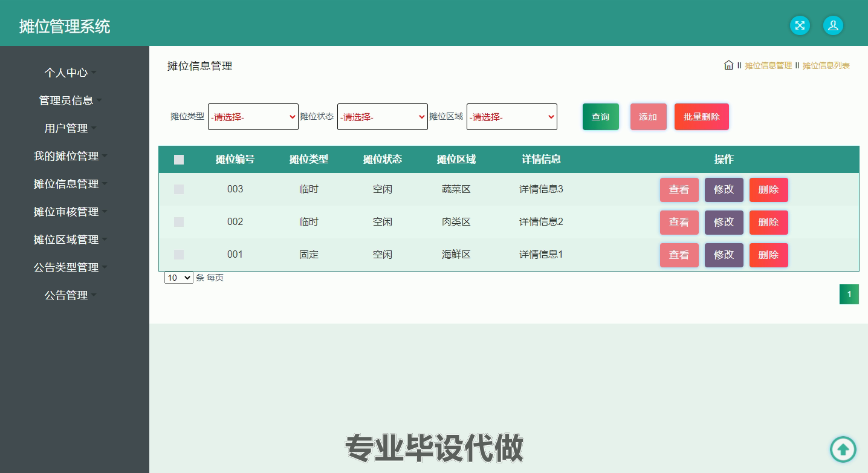The height and width of the screenshot is (473, 868).
Task: Check the box for row 001
Action: pyautogui.click(x=179, y=255)
